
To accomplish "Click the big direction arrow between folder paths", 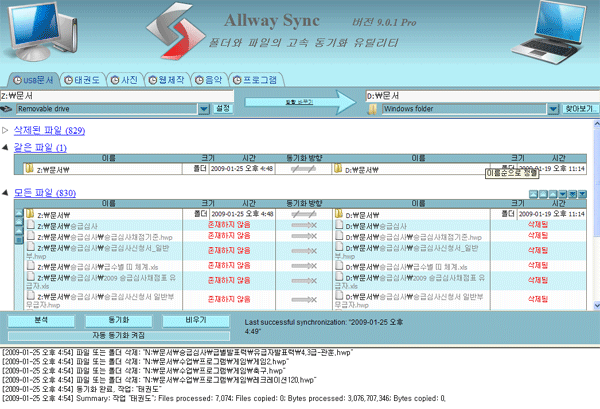I will pos(301,102).
